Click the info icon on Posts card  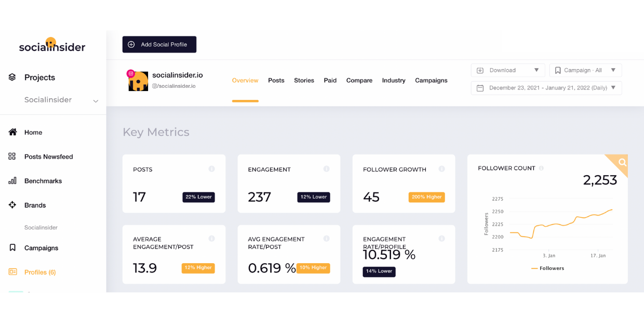tap(211, 169)
